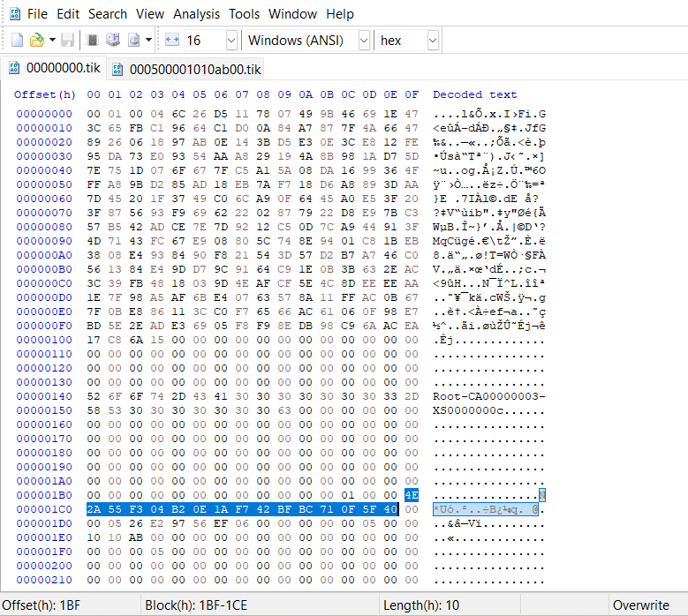Expand the Open file arrow menu
Screen dimensions: 688x616
pyautogui.click(x=52, y=41)
